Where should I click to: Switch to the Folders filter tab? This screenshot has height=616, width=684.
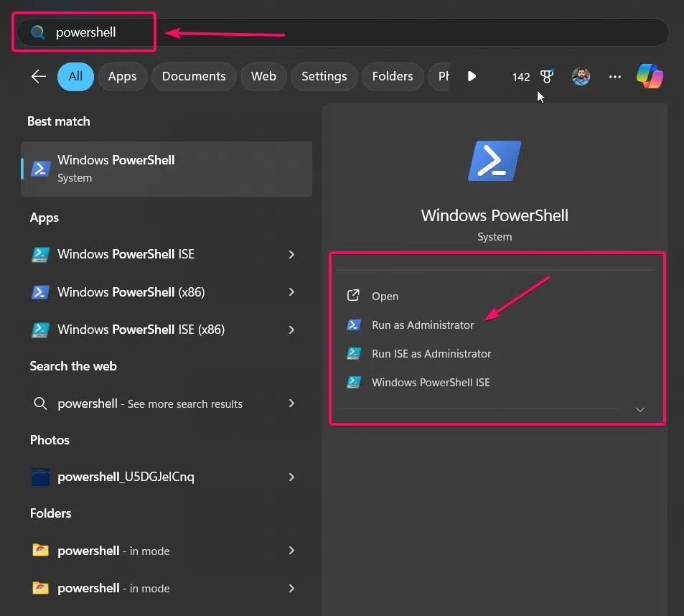click(393, 76)
